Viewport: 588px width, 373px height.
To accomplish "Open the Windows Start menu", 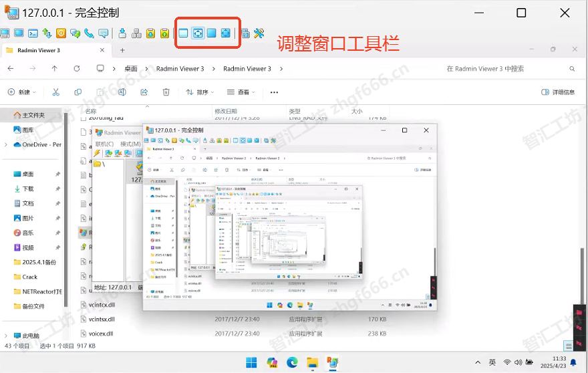I will click(251, 362).
